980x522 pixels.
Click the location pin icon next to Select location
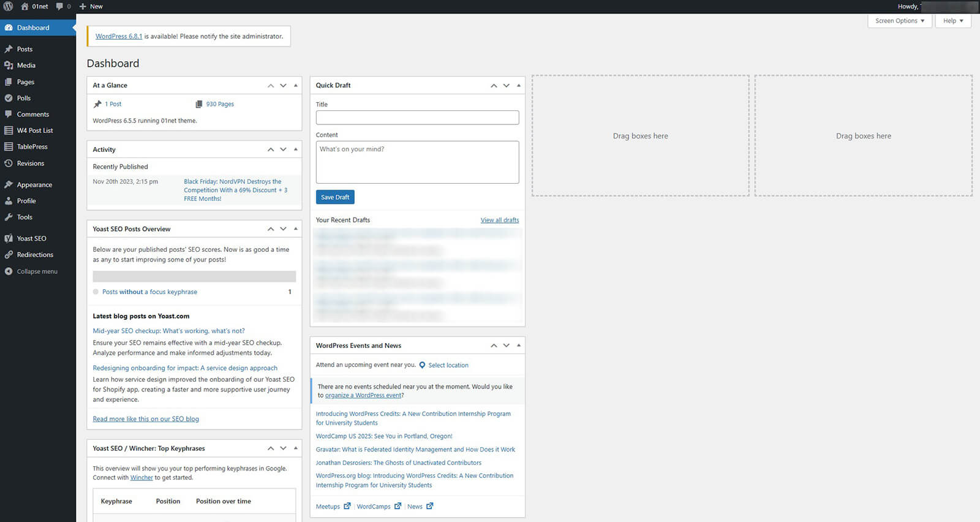point(422,365)
